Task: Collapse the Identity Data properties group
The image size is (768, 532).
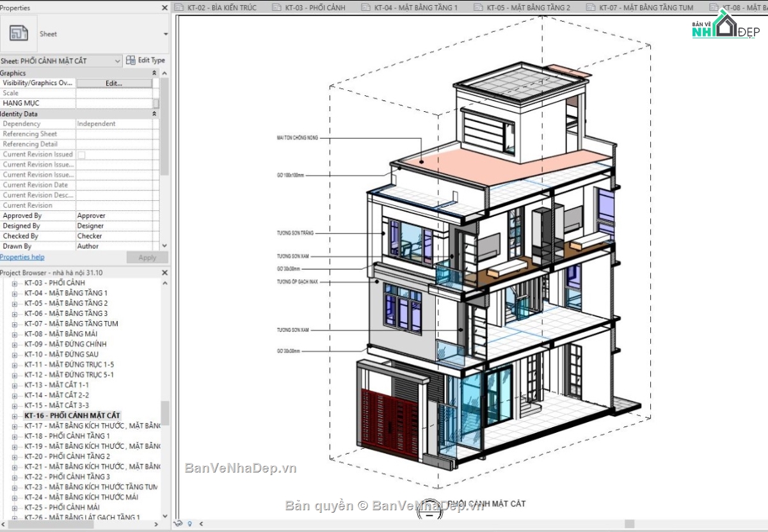Action: click(x=154, y=114)
